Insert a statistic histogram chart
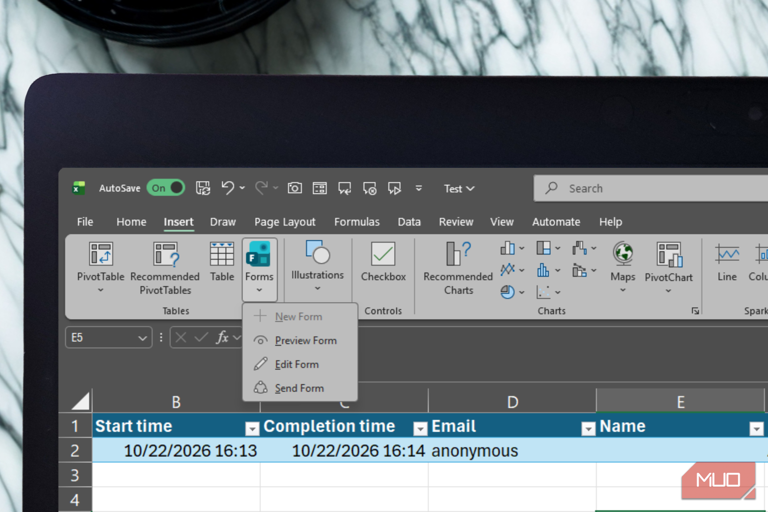The image size is (768, 512). pos(548,270)
